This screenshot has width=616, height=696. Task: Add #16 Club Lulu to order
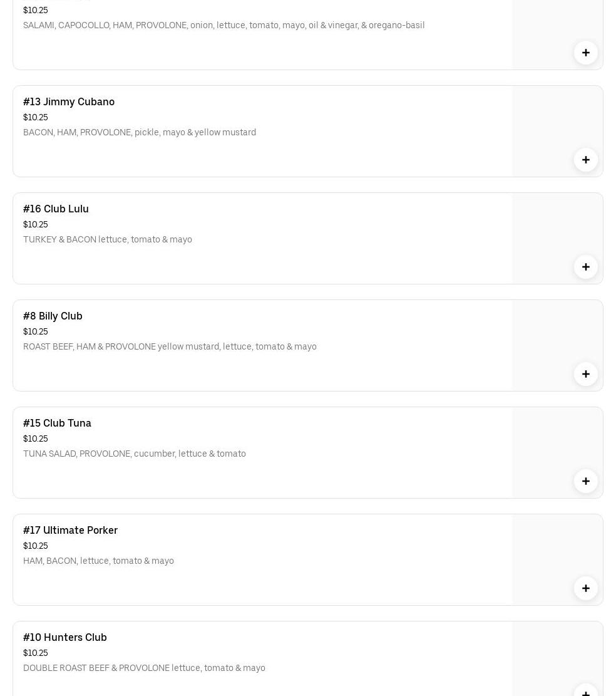pos(585,267)
